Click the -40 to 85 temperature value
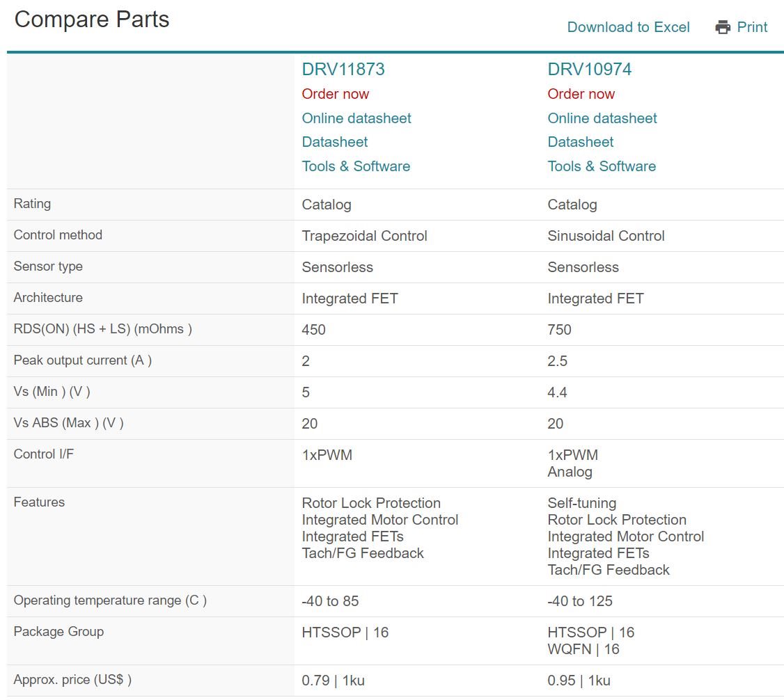Image resolution: width=784 pixels, height=700 pixels. (330, 601)
